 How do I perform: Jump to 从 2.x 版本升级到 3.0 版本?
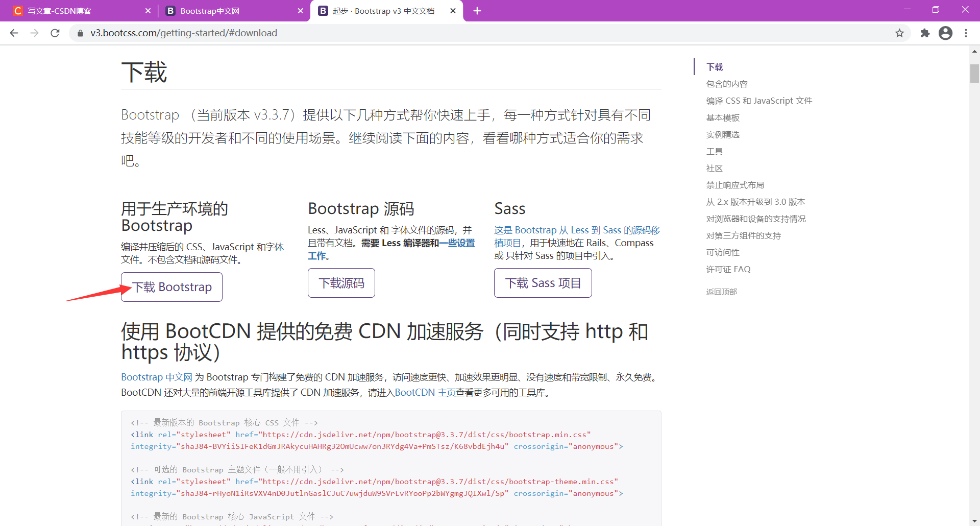point(755,202)
